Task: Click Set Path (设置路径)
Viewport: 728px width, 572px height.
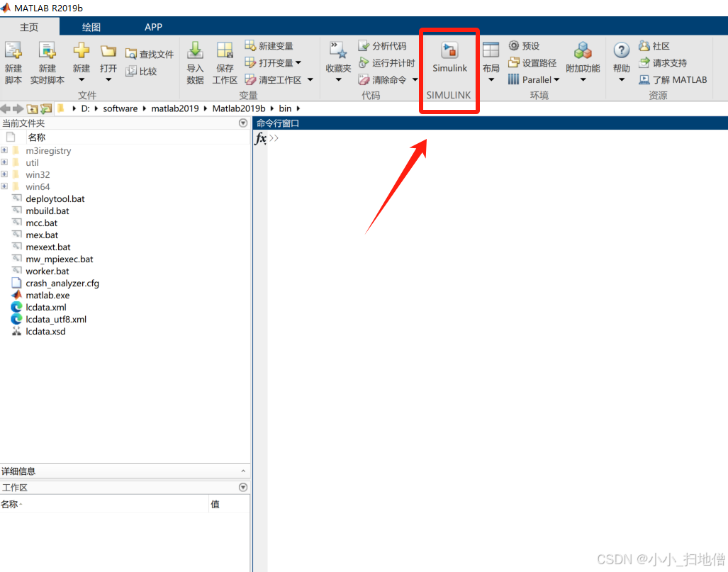Action: pos(532,62)
